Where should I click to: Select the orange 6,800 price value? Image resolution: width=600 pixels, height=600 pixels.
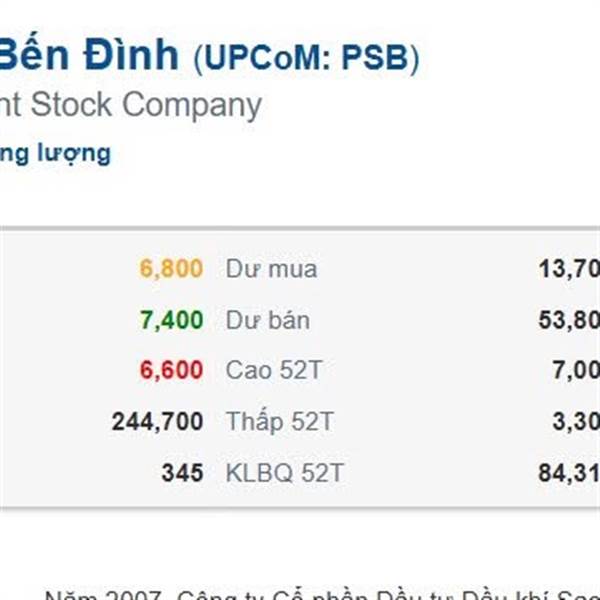(x=171, y=269)
